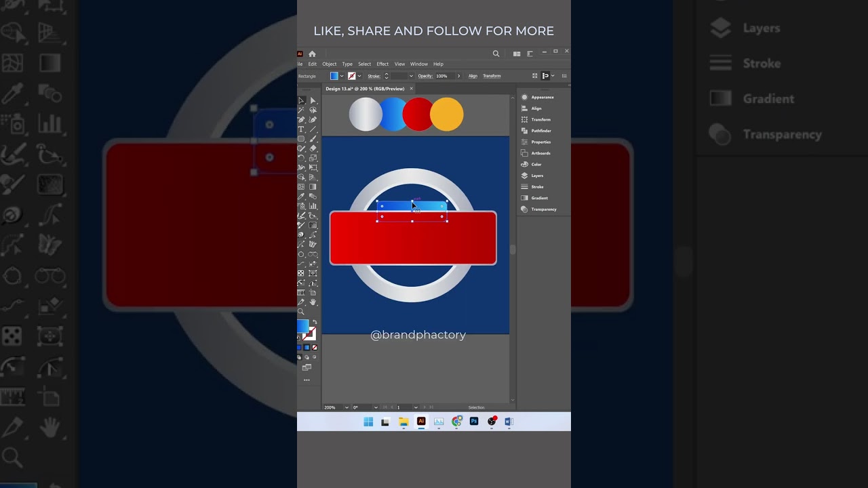Screen dimensions: 868x488
Task: Open the Properties panel
Action: pos(536,142)
